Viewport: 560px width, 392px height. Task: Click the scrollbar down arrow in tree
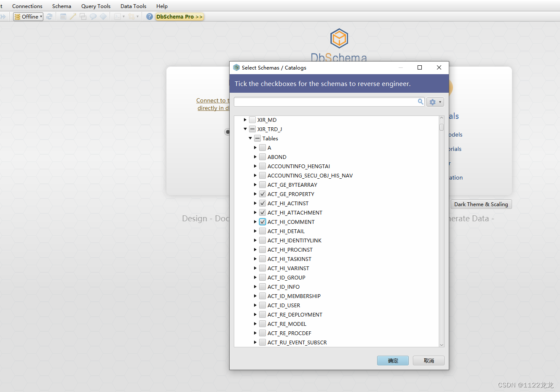[442, 345]
